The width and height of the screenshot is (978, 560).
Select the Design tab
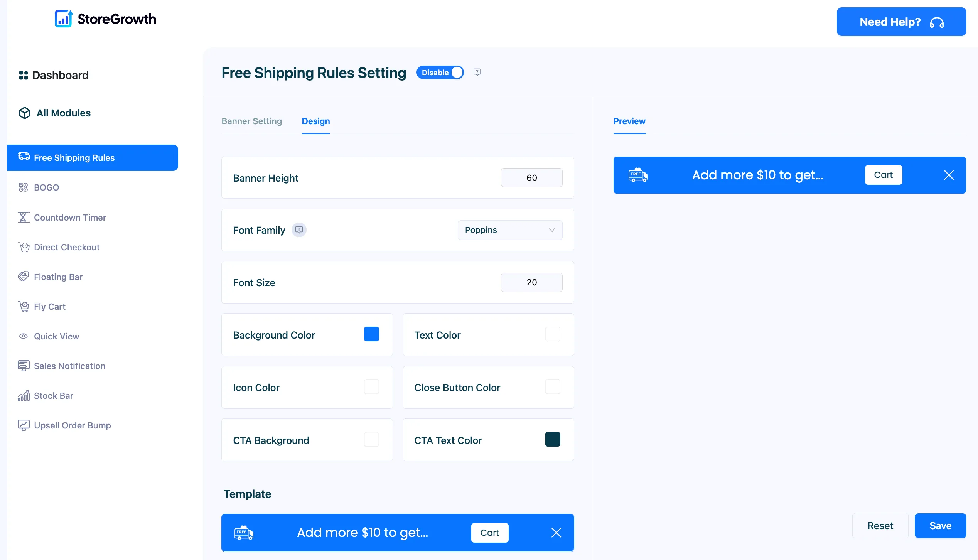pyautogui.click(x=315, y=121)
